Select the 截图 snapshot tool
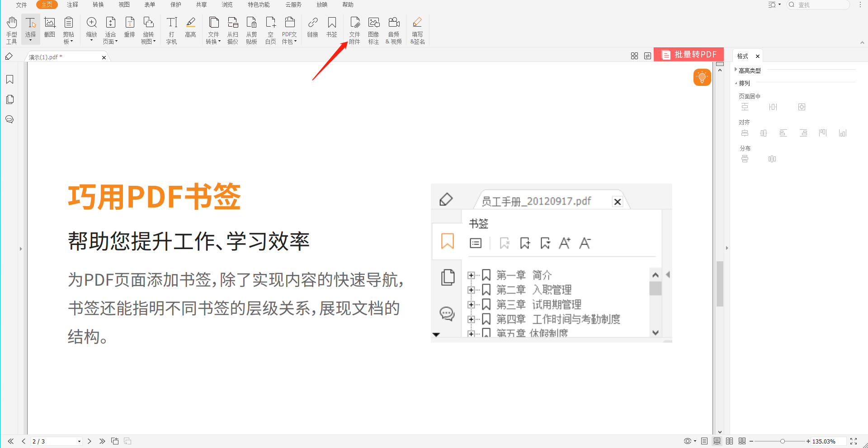The width and height of the screenshot is (868, 448). click(x=50, y=29)
